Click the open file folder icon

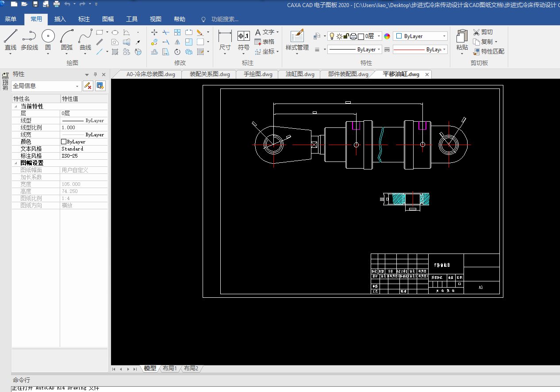point(24,4)
